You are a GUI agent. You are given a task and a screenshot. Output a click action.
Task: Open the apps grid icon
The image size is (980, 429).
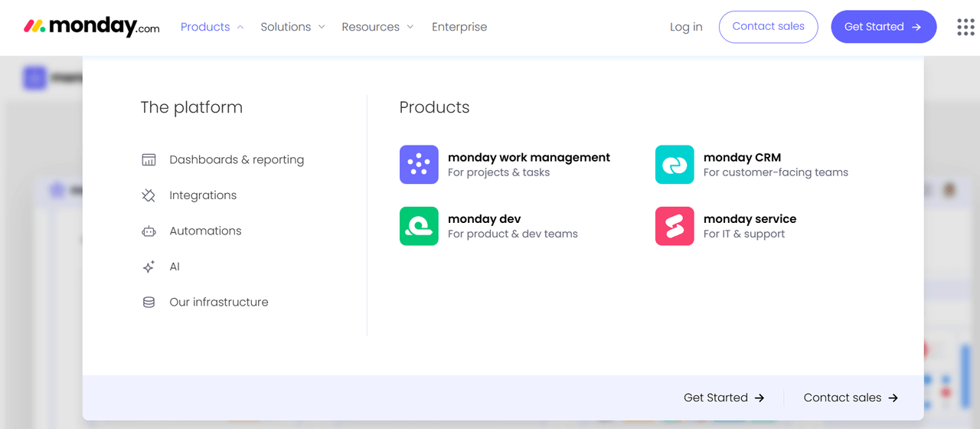pyautogui.click(x=965, y=27)
